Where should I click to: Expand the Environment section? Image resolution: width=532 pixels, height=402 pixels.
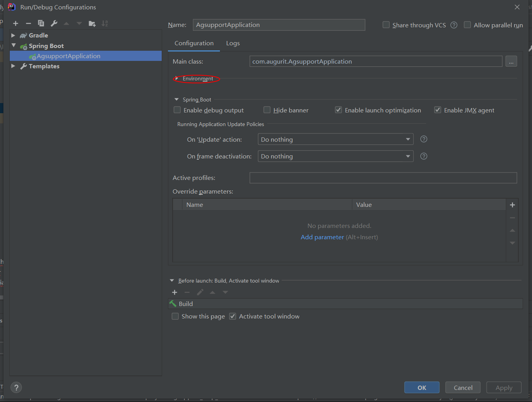(177, 78)
